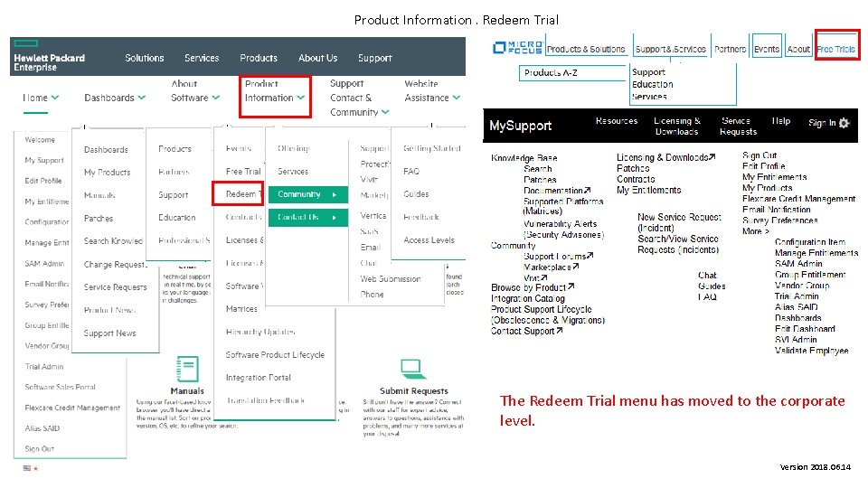
Task: Select Matrices menu entry
Action: point(241,309)
